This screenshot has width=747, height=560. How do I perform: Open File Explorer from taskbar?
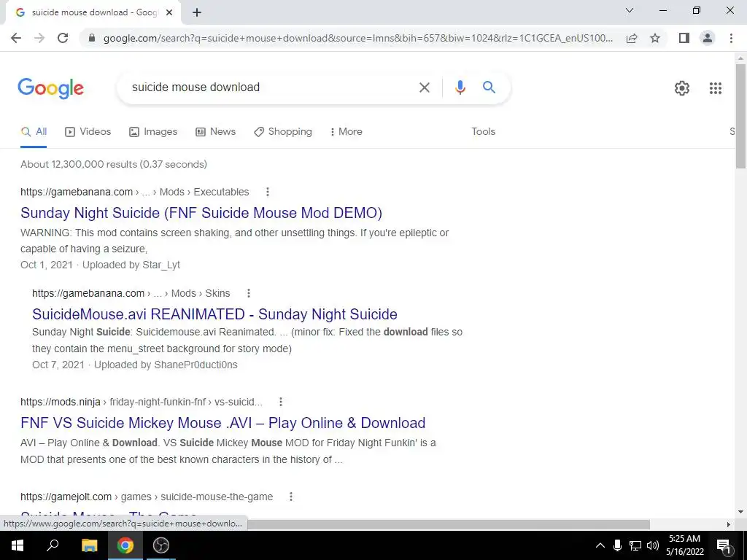coord(89,545)
